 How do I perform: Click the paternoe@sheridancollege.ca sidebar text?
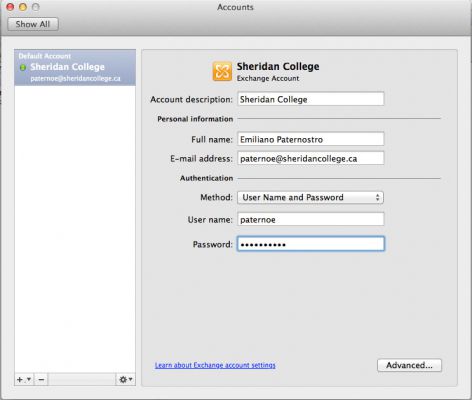click(x=75, y=78)
